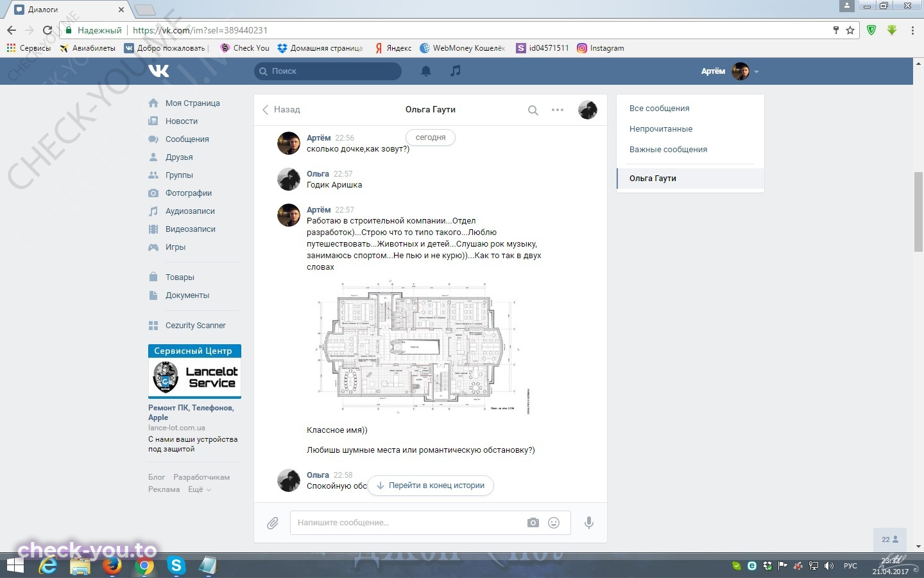Select Все сообщения filter
Viewport: 924px width, 578px height.
point(659,109)
